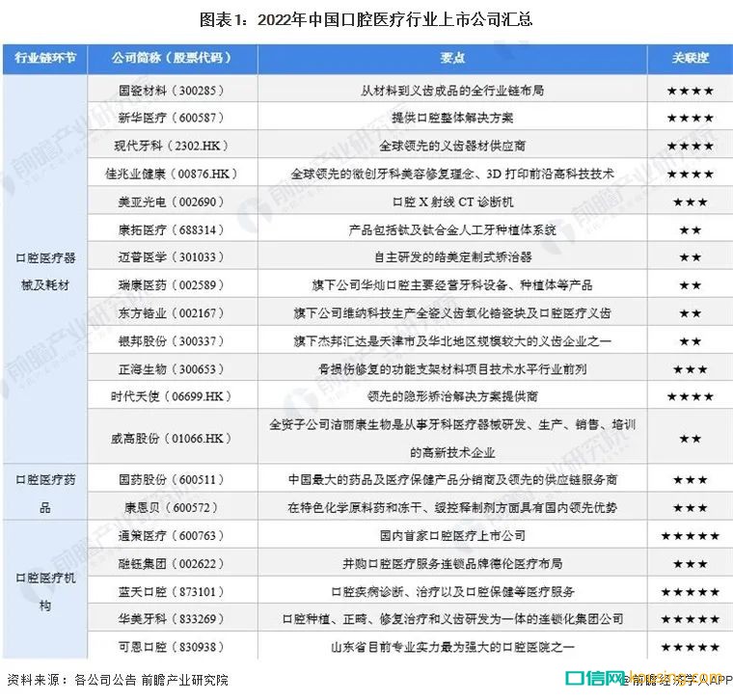The width and height of the screenshot is (733, 700).
Task: Click the star rating for 威高股份 row
Action: click(x=690, y=439)
